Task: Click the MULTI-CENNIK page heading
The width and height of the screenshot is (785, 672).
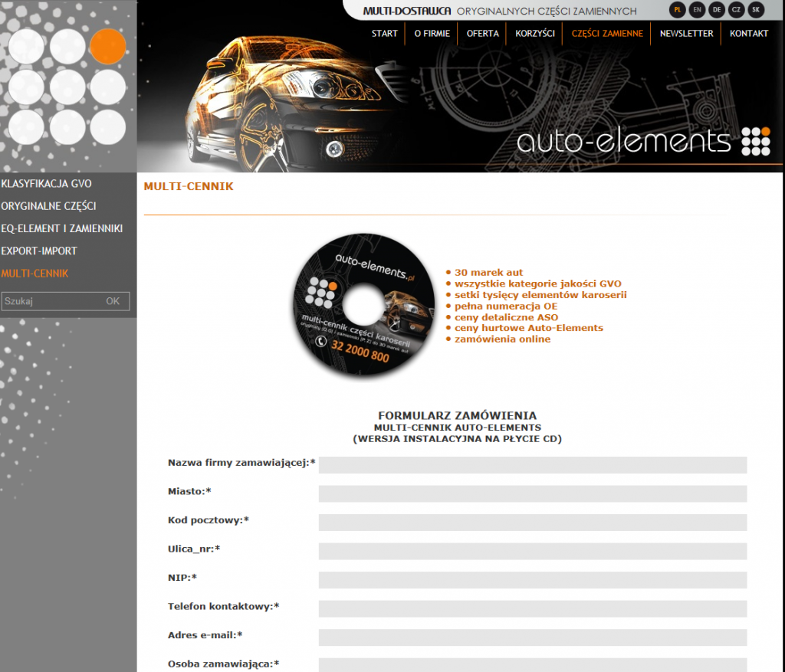Action: [x=189, y=186]
